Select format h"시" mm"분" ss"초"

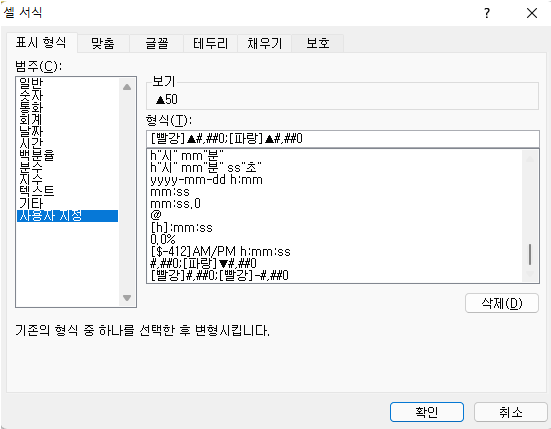click(x=336, y=168)
